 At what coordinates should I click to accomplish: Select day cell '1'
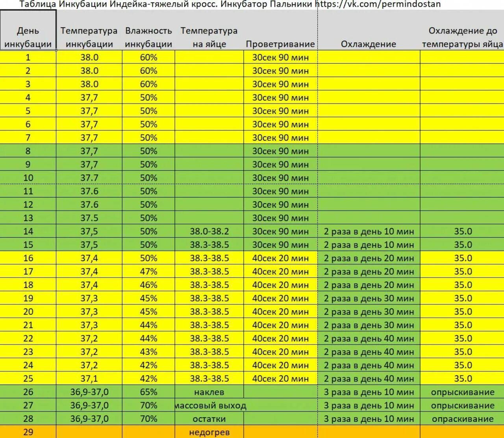pyautogui.click(x=28, y=57)
